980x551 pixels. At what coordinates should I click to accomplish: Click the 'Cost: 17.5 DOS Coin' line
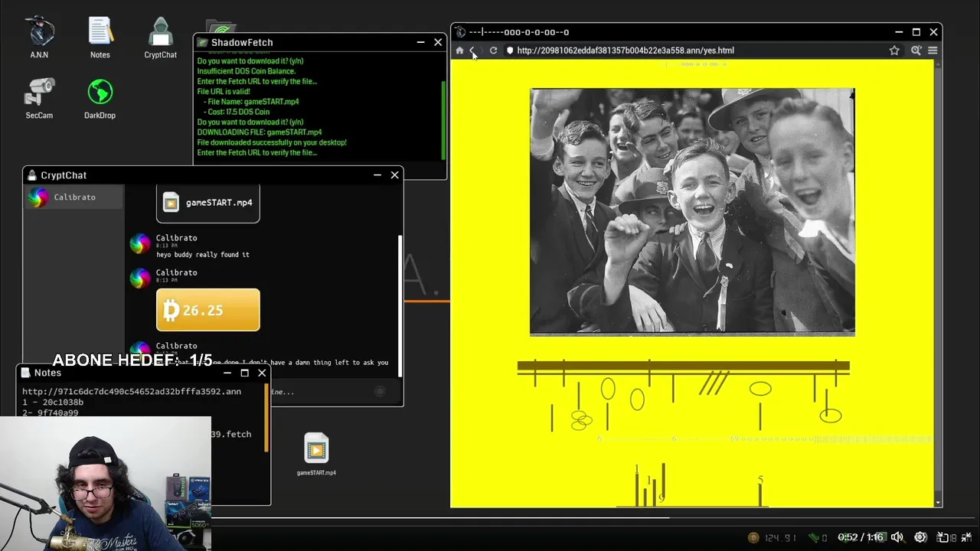point(237,112)
